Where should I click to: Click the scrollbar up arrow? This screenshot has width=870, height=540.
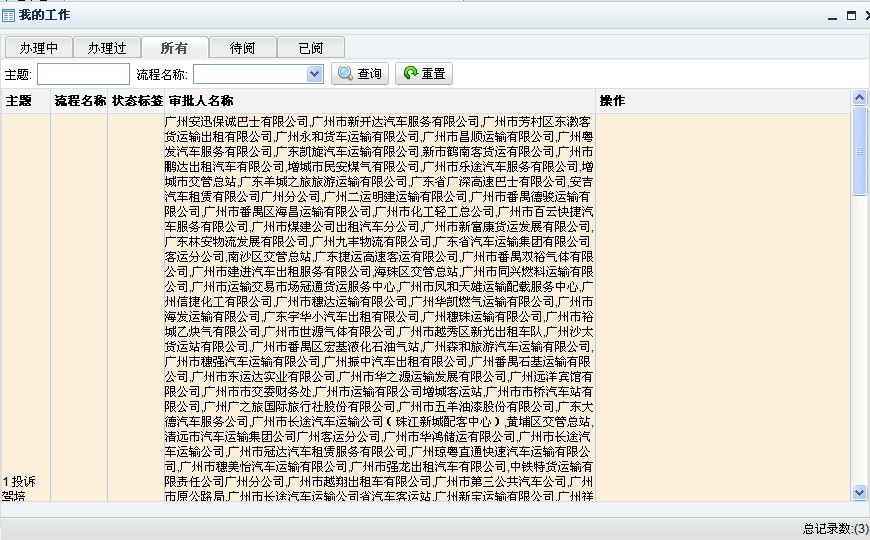click(x=859, y=98)
